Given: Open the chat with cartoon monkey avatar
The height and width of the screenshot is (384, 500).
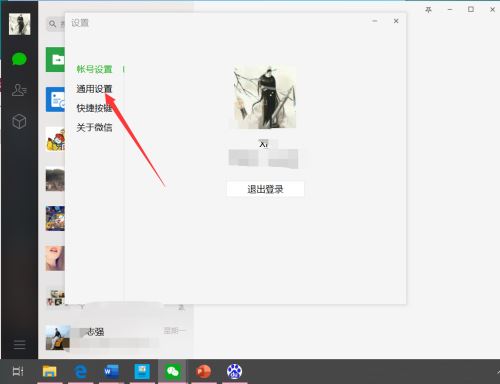Looking at the screenshot, I should tap(55, 139).
